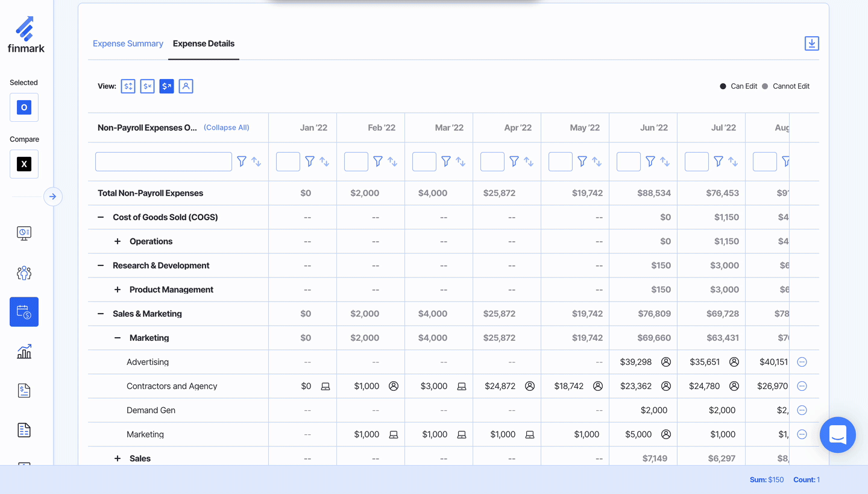The width and height of the screenshot is (868, 494).
Task: Select the Expense Details tab
Action: (204, 43)
